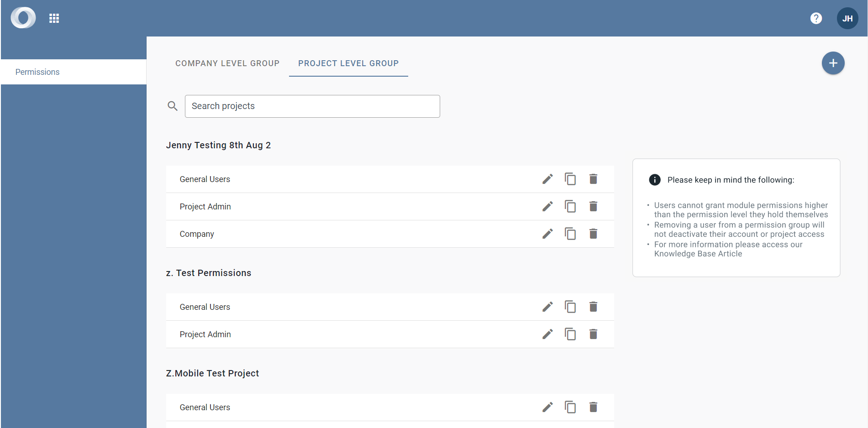
Task: Click inside the Search projects field
Action: pos(312,106)
